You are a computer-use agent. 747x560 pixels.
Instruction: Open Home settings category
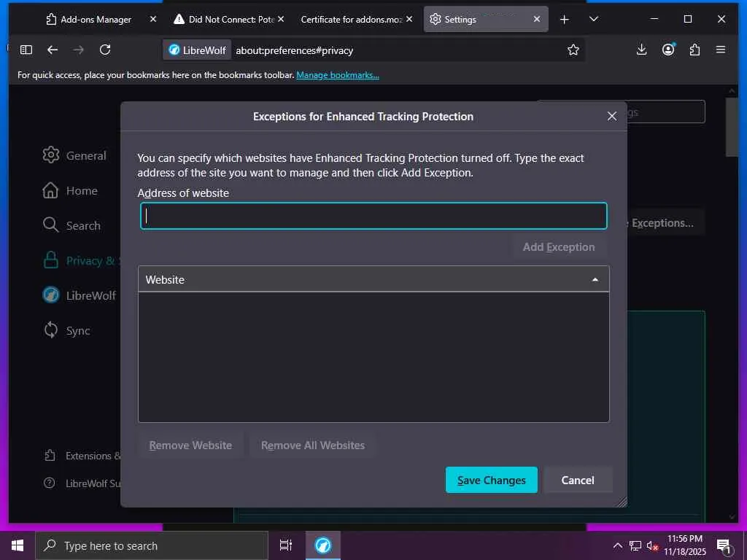70,190
